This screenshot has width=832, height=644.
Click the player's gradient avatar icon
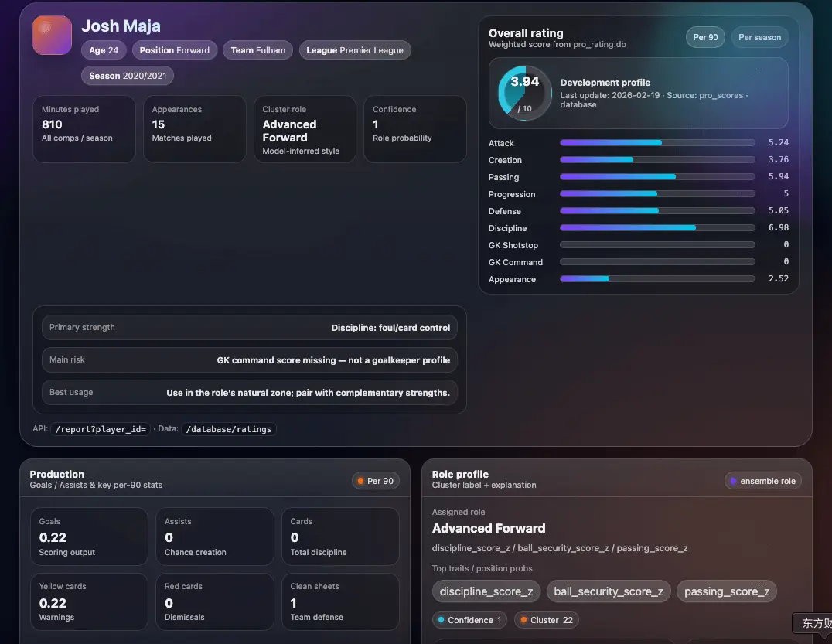tap(51, 35)
